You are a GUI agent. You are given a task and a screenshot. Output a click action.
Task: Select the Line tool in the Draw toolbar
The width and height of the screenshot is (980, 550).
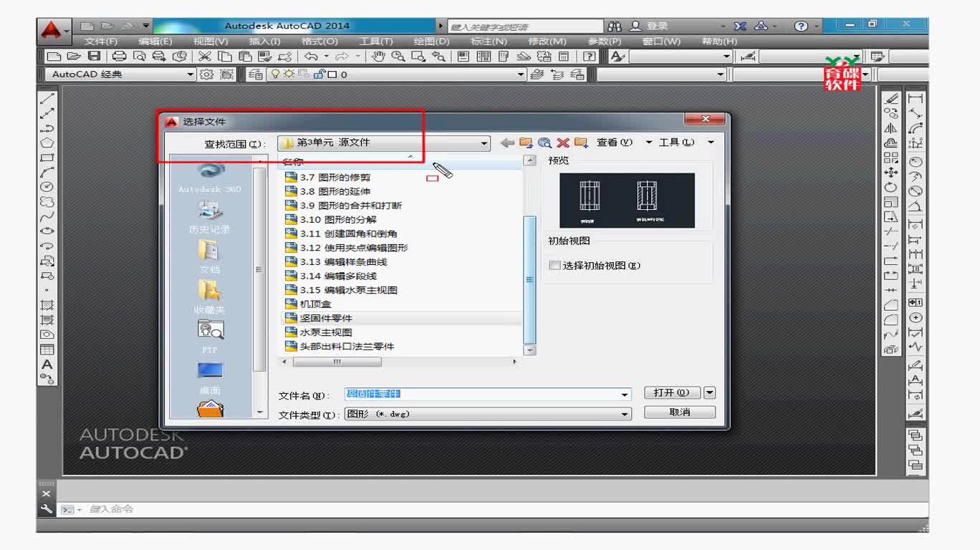48,97
